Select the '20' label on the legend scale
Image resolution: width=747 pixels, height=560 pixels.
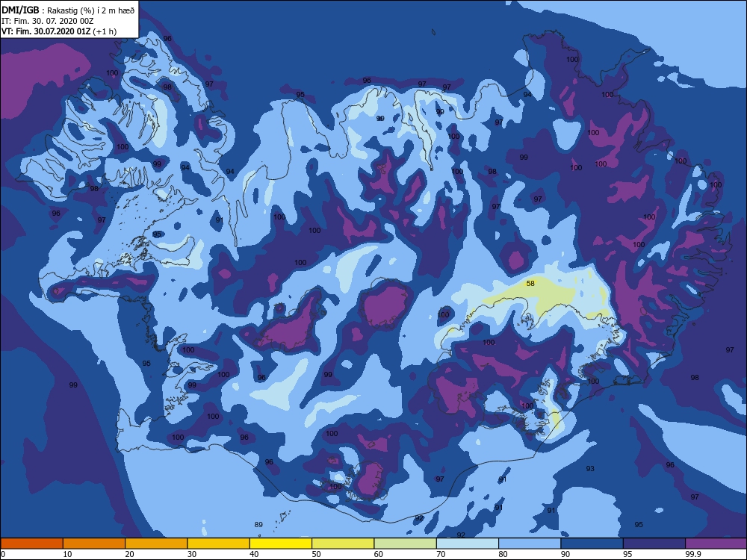(129, 554)
